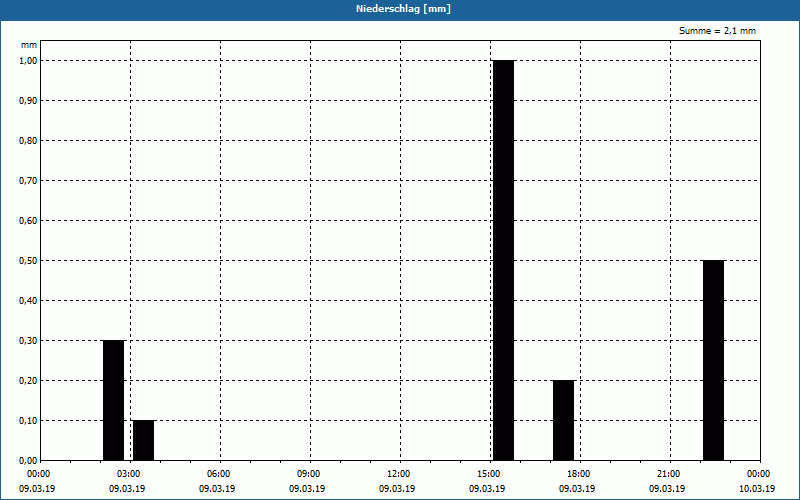Click the Niederschlag [mm] chart title
Viewport: 800px width, 500px height.
pyautogui.click(x=403, y=9)
